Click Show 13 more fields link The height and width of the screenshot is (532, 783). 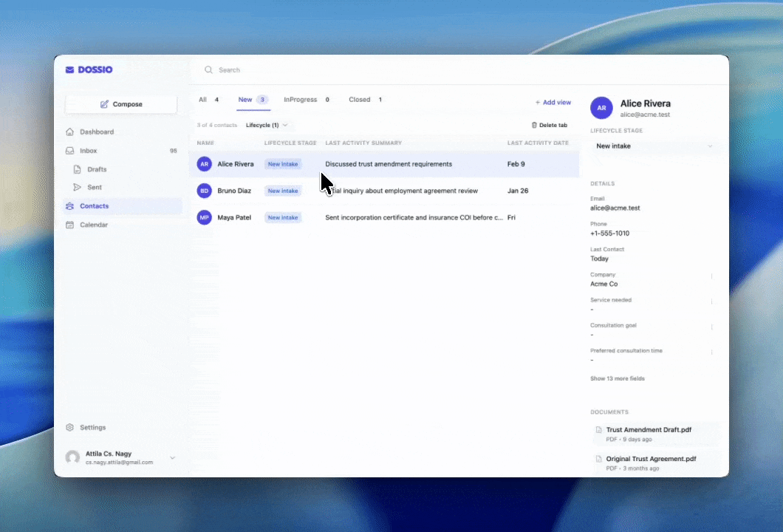617,378
